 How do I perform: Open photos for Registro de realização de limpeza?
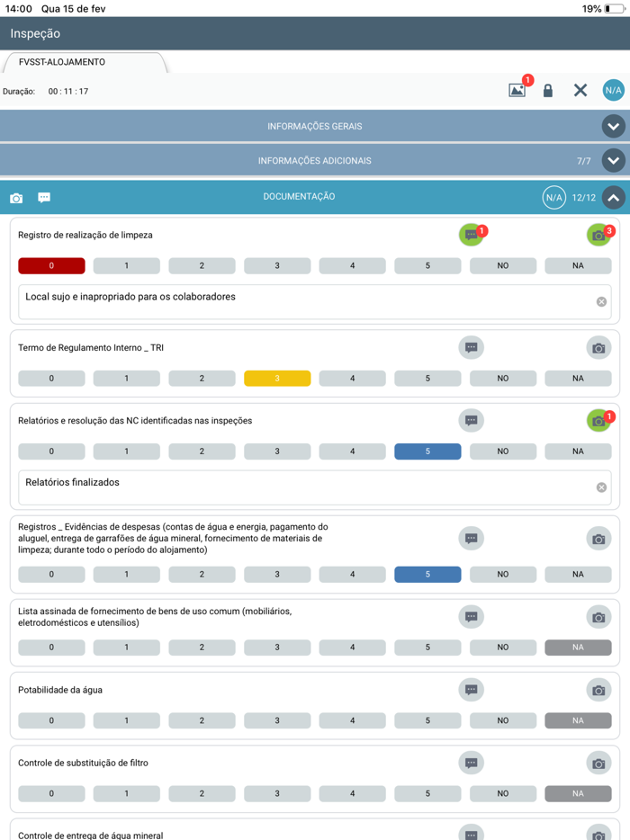598,235
